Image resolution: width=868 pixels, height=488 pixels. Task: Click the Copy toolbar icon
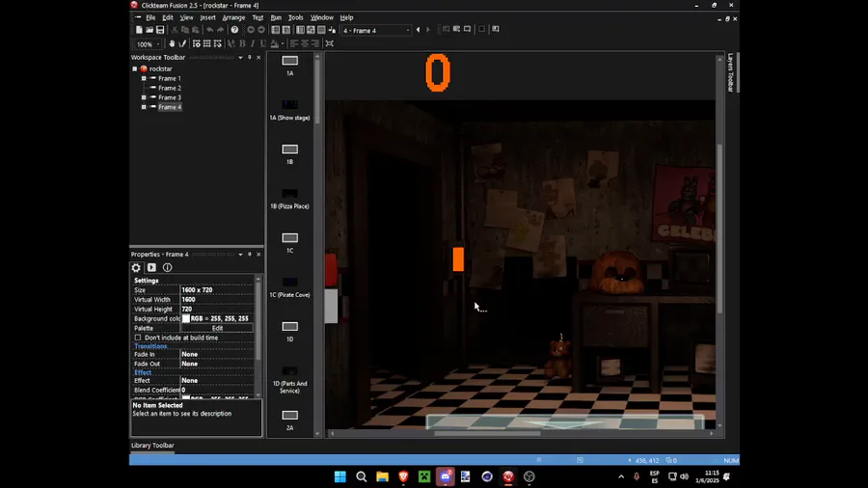(185, 30)
